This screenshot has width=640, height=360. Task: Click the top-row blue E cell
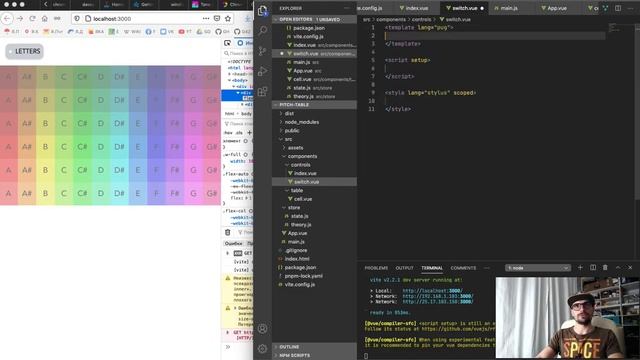pyautogui.click(x=138, y=77)
